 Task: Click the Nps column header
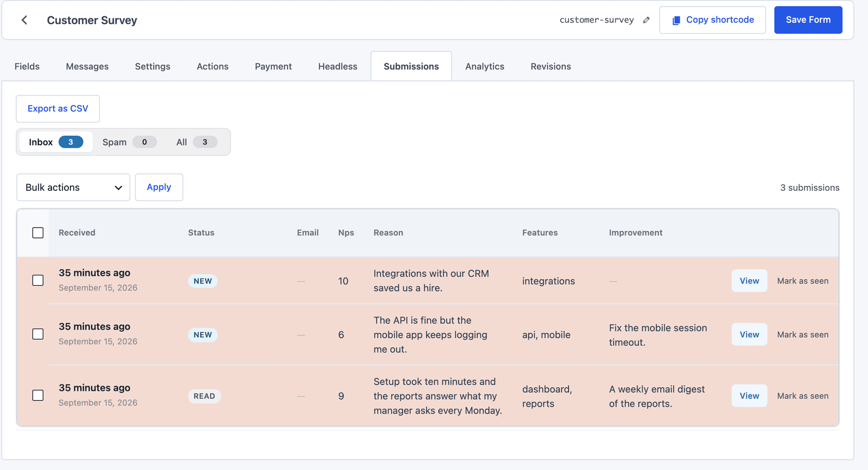tap(346, 233)
